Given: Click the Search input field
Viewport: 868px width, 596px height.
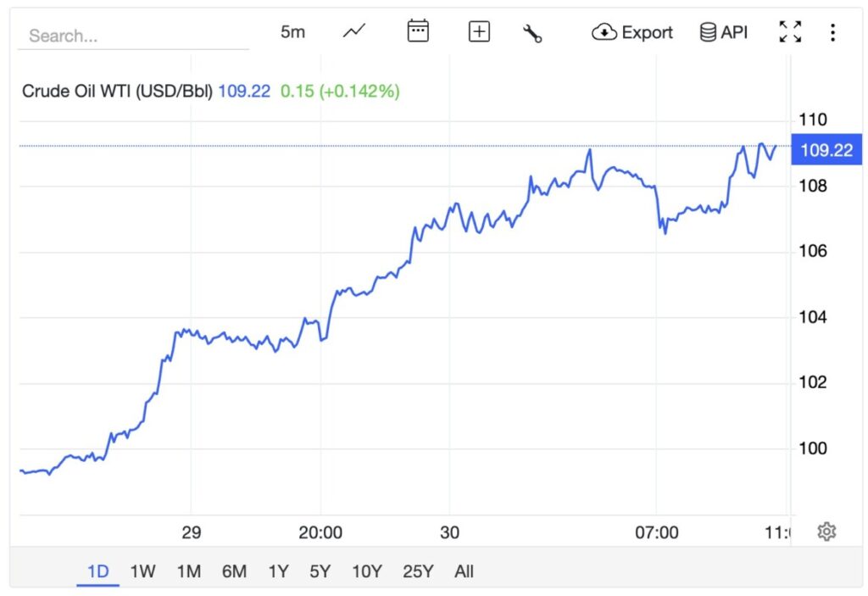Looking at the screenshot, I should pos(136,36).
